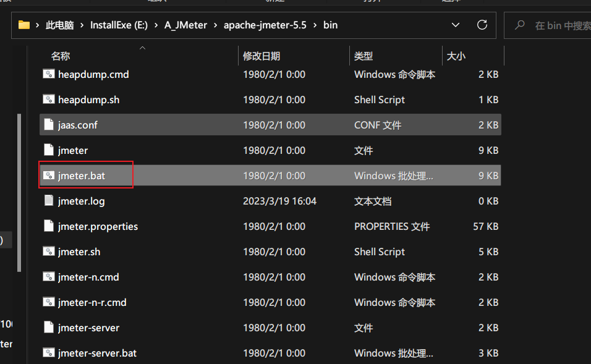Expand chevron after 此电脑 in breadcrumb
Image resolution: width=591 pixels, height=364 pixels.
[x=82, y=25]
